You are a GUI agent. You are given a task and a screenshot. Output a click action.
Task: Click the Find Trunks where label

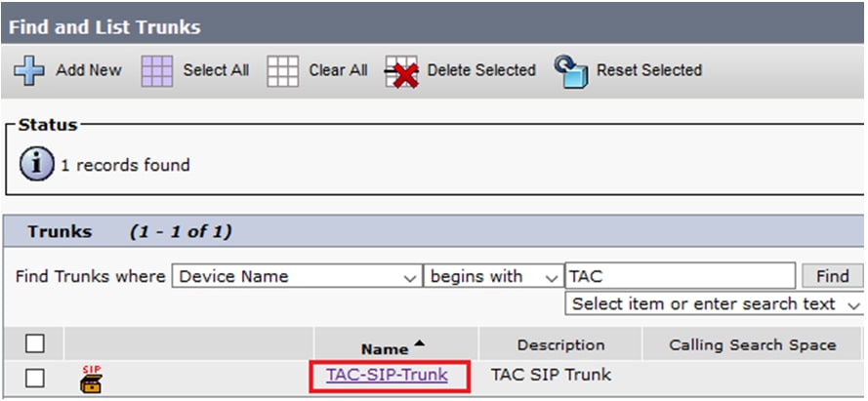tap(90, 276)
